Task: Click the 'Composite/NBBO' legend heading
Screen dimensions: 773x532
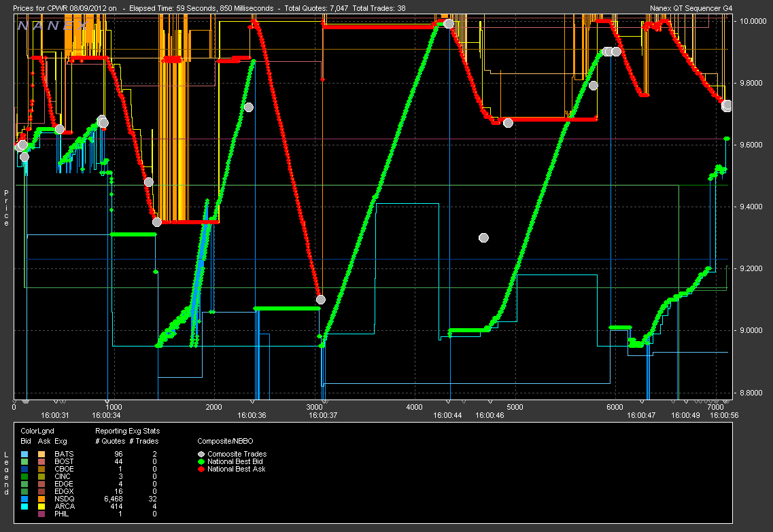Action: tap(225, 441)
